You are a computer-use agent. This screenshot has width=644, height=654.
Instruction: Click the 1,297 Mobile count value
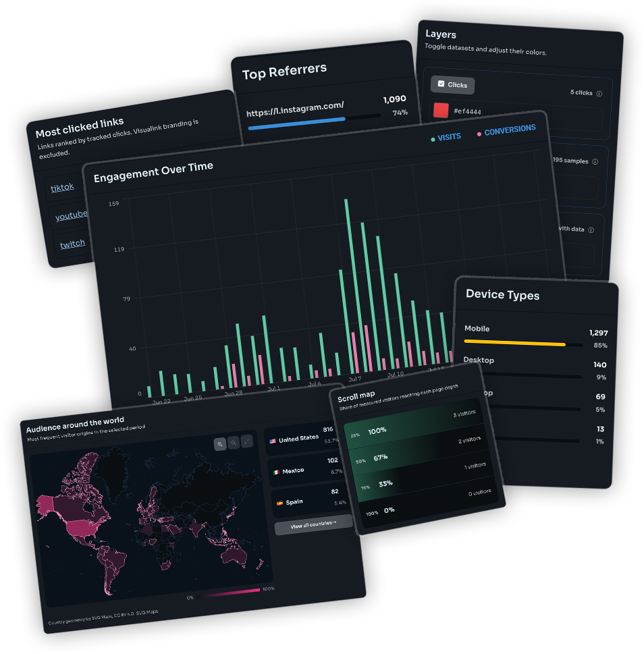coord(598,333)
